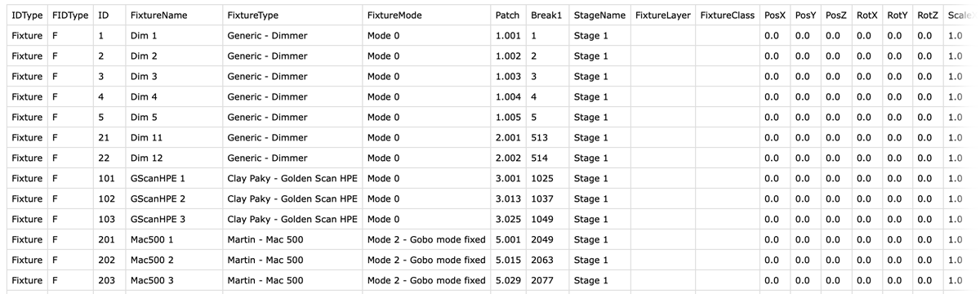980x294 pixels.
Task: Select the Patch column header
Action: coord(508,16)
